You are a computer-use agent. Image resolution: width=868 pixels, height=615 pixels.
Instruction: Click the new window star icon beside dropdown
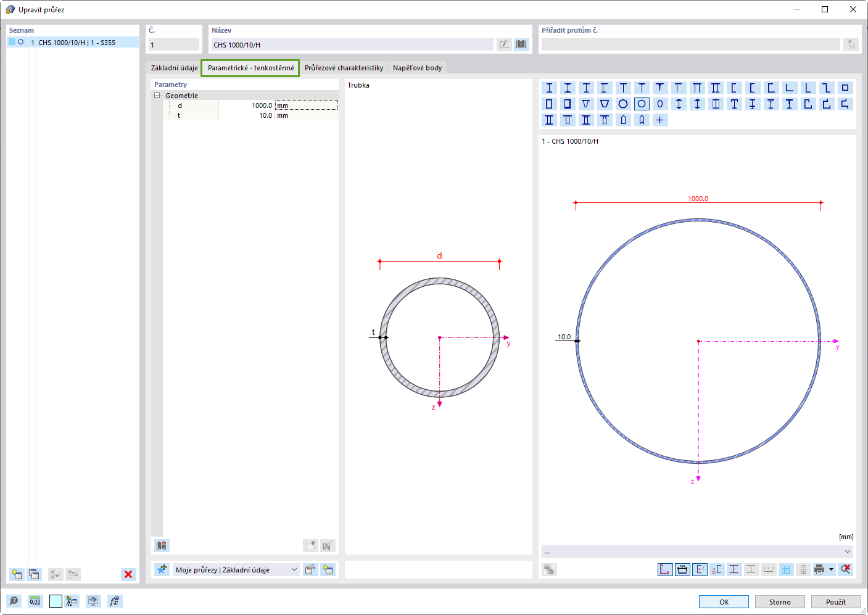click(x=328, y=570)
